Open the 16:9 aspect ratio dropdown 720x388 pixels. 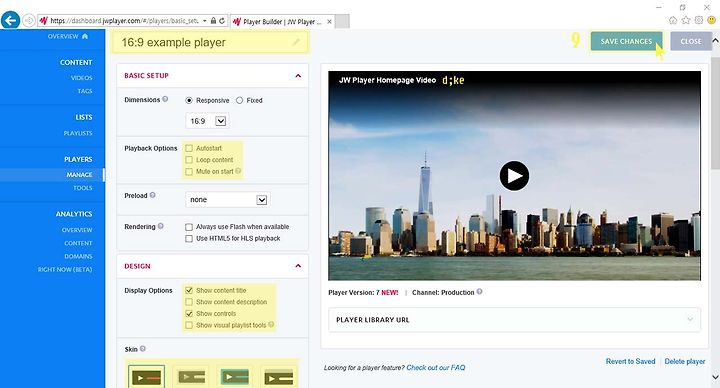click(x=207, y=121)
